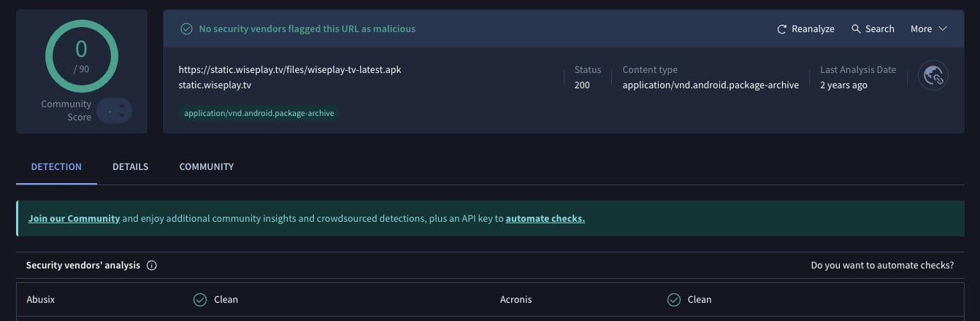Click the green checkmark beside the no-vendors-flagged message

click(186, 29)
